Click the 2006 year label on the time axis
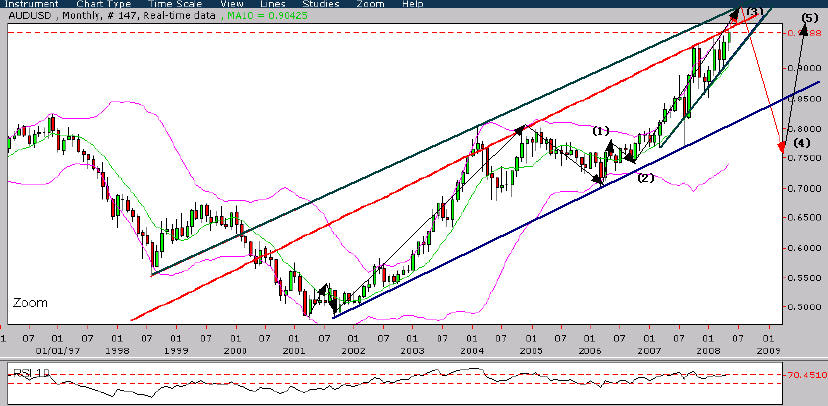The width and height of the screenshot is (828, 406). (x=590, y=350)
